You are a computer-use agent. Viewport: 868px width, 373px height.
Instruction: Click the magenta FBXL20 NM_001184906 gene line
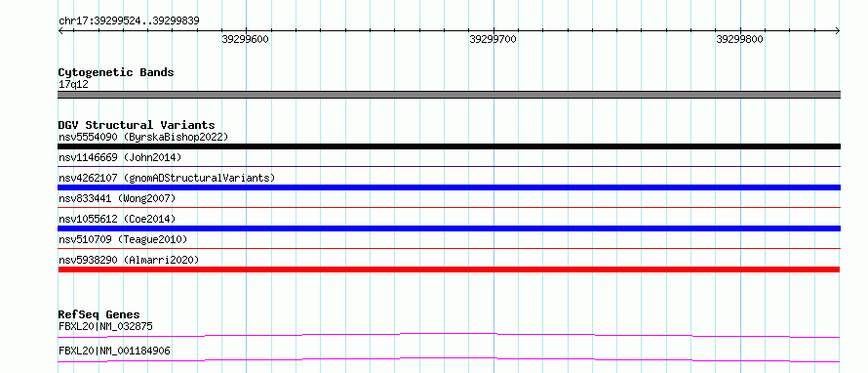click(450, 359)
